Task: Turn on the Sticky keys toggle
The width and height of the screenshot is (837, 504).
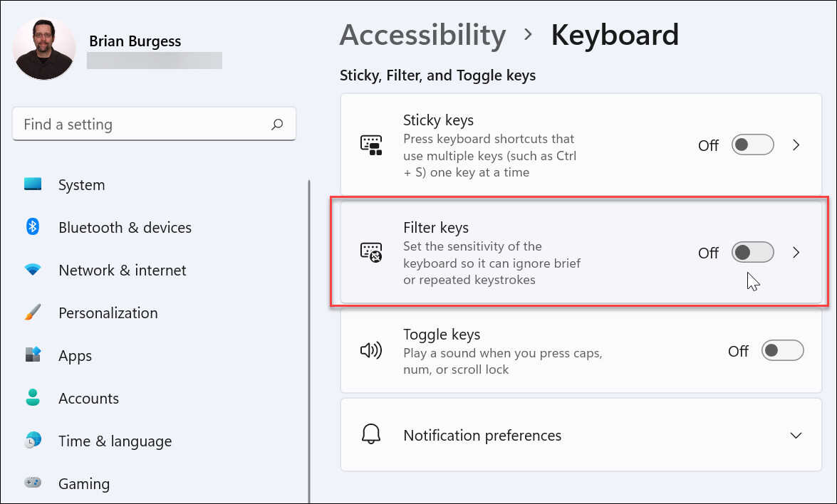Action: [752, 145]
